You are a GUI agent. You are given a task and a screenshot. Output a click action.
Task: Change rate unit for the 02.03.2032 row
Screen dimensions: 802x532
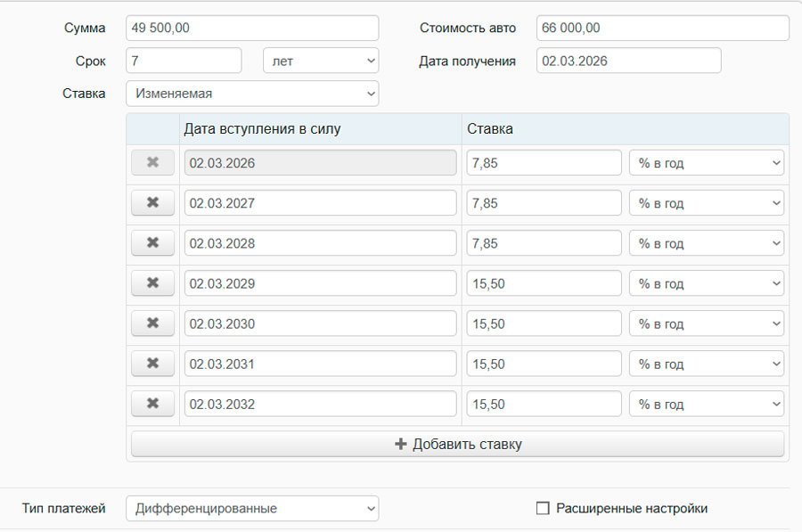coord(707,404)
